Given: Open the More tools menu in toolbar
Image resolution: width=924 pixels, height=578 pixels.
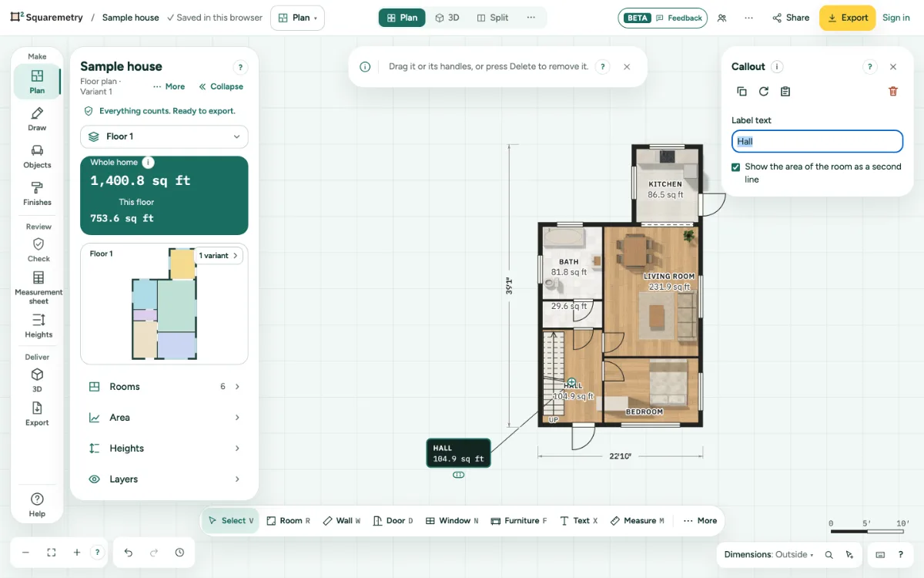Looking at the screenshot, I should coord(700,521).
